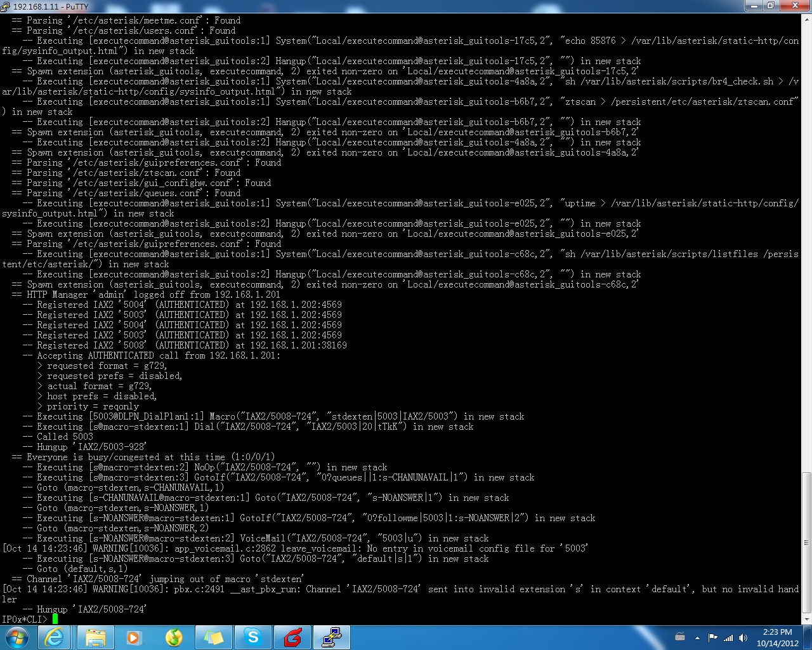Screen dimensions: 812x650
Task: Click the IP0x*CLI> prompt line
Action: coord(30,620)
